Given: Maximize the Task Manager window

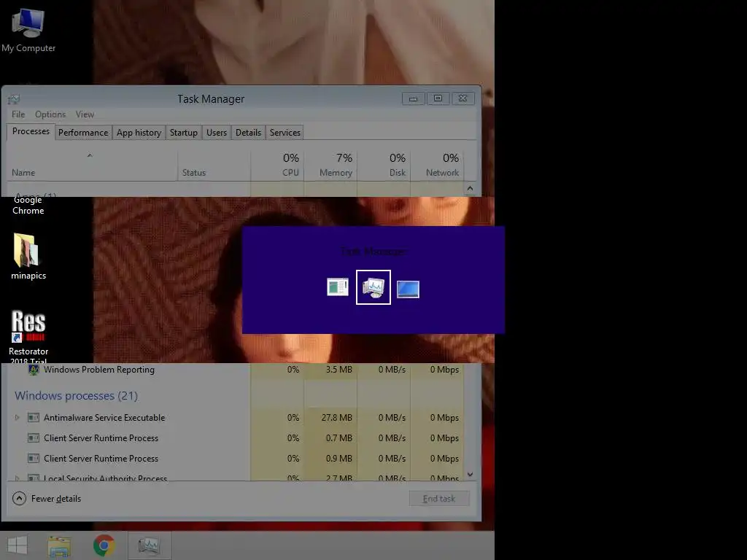Looking at the screenshot, I should (438, 98).
